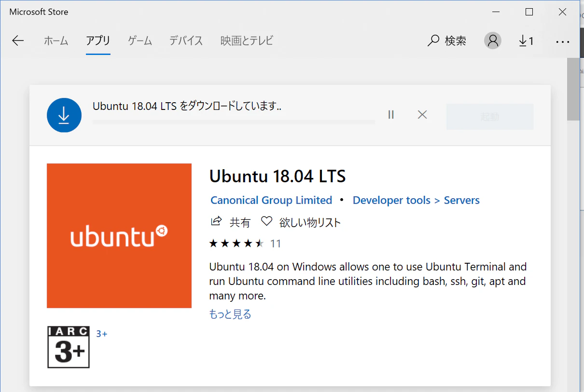This screenshot has width=584, height=392.
Task: Expand description with もっと見る
Action: click(230, 314)
